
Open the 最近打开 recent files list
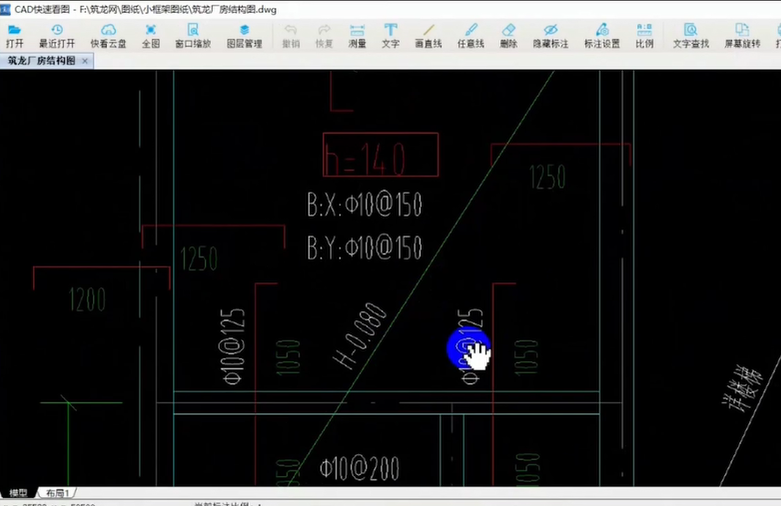tap(57, 35)
